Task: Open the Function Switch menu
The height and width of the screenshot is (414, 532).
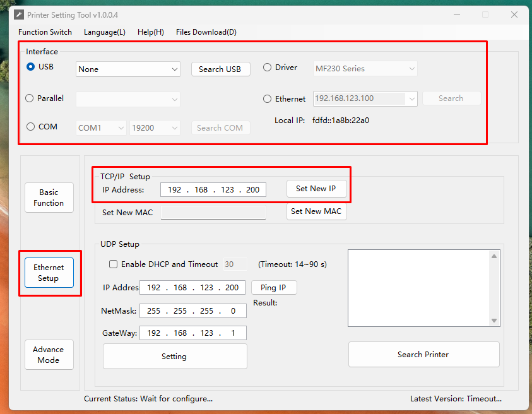Action: click(x=45, y=32)
